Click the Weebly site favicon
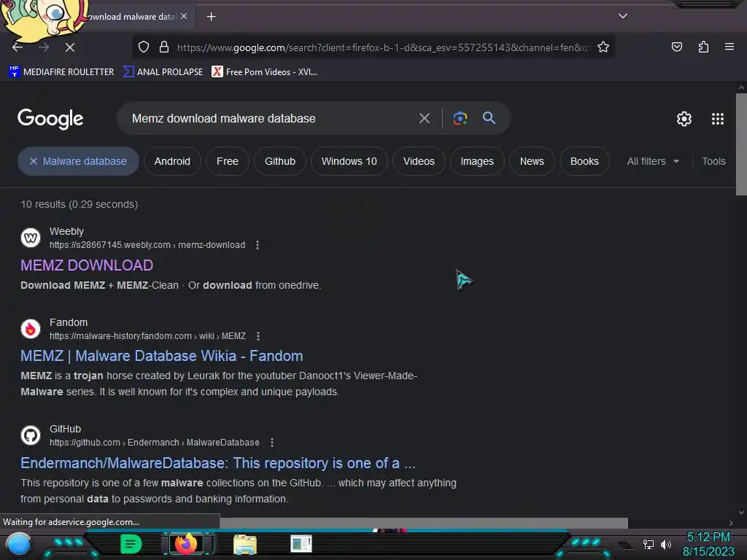This screenshot has width=747, height=560. [x=31, y=238]
